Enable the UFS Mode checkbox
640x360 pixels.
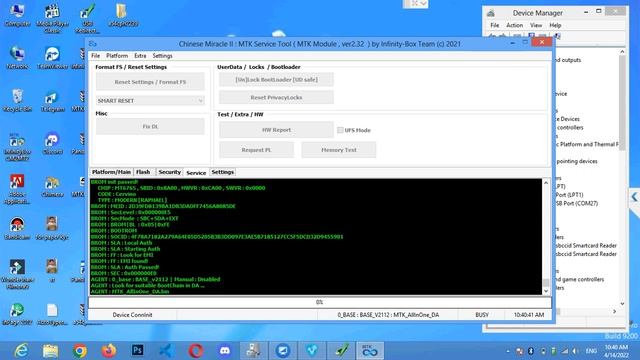tap(340, 130)
